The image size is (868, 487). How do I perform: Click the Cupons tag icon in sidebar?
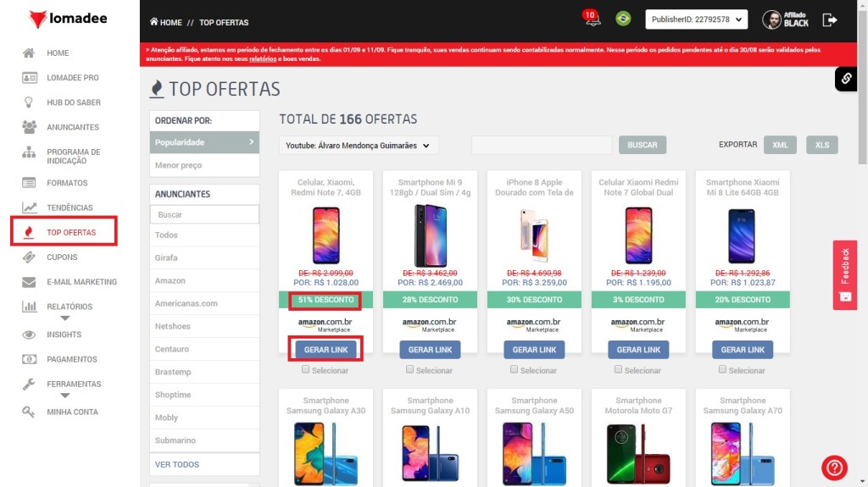point(29,257)
